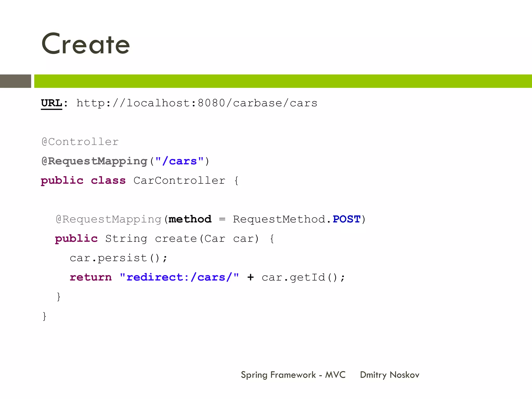The height and width of the screenshot is (399, 532).
Task: Click the method-level @RequestMapping annotation
Action: click(x=109, y=220)
